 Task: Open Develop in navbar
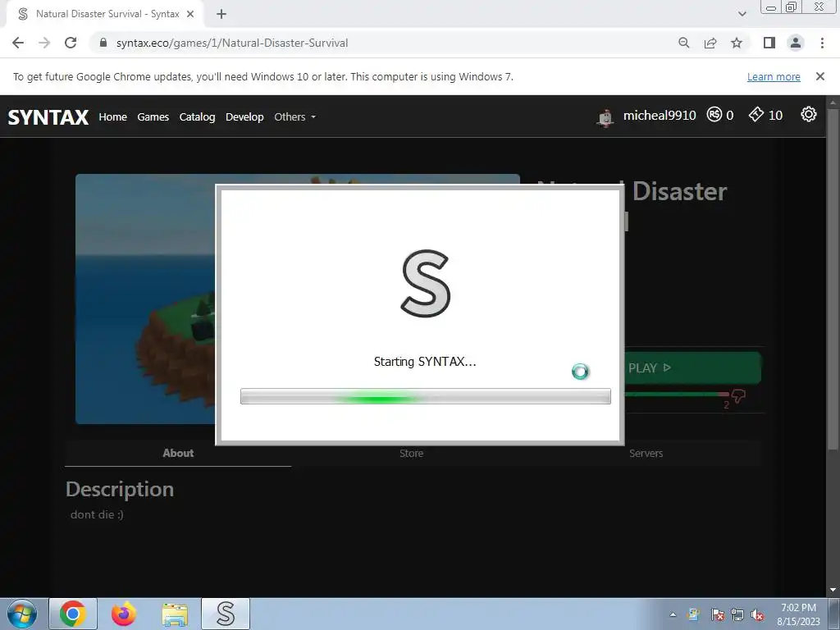(244, 116)
